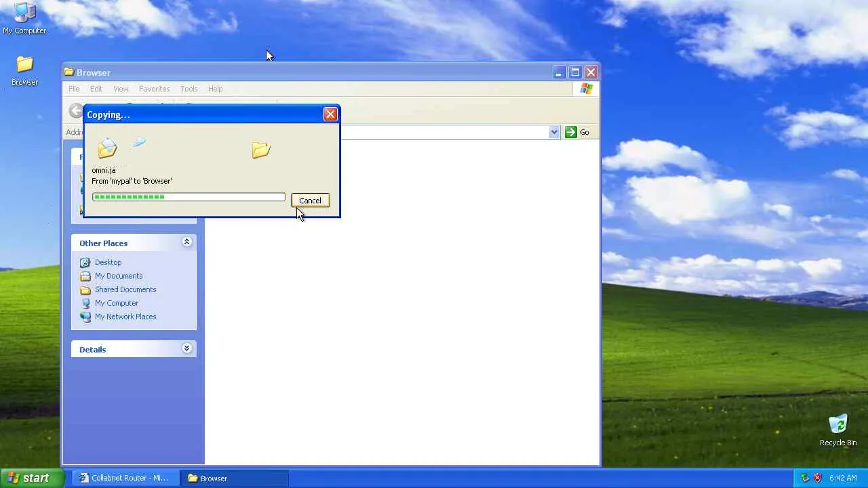The height and width of the screenshot is (488, 868).
Task: Click the Windows flag logo in the Browser window
Action: (586, 89)
